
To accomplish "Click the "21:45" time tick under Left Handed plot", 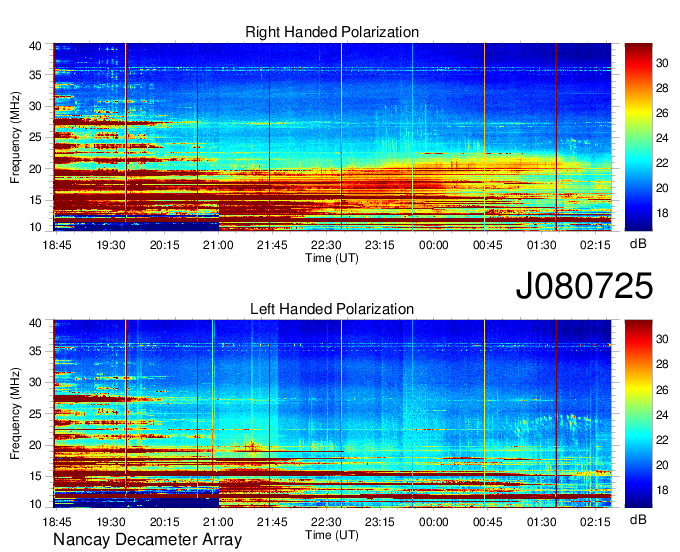I will click(272, 522).
